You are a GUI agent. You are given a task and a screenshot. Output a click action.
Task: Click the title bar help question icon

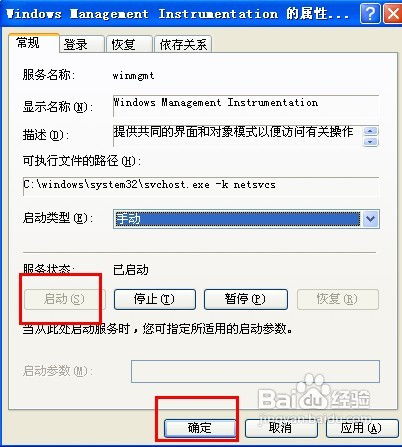pyautogui.click(x=370, y=14)
